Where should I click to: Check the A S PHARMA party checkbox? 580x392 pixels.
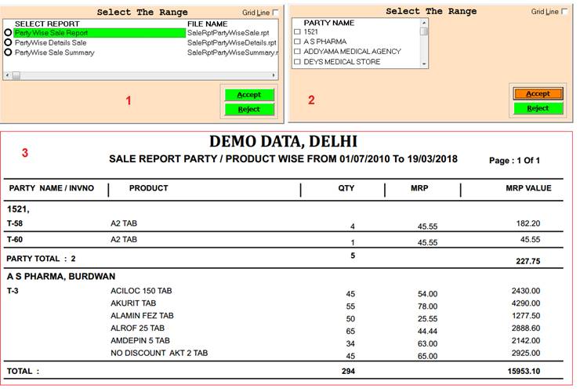[x=297, y=42]
